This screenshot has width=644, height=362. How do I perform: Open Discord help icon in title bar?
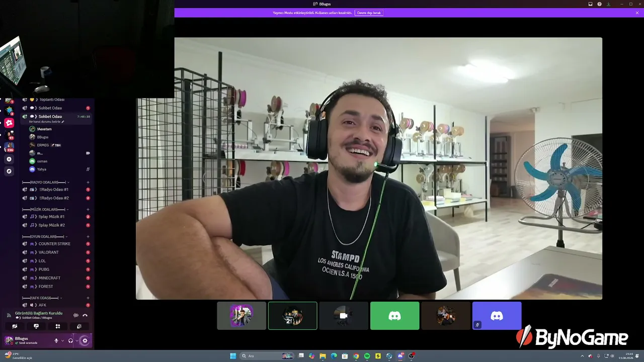point(599,4)
